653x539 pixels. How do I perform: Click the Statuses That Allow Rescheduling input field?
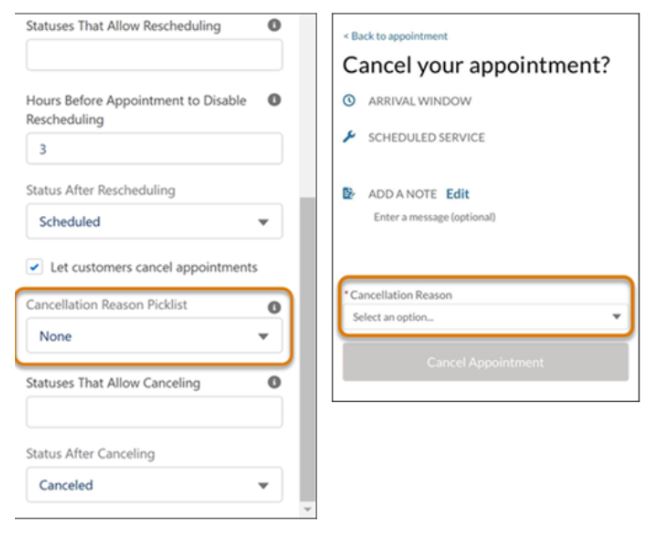pos(149,54)
